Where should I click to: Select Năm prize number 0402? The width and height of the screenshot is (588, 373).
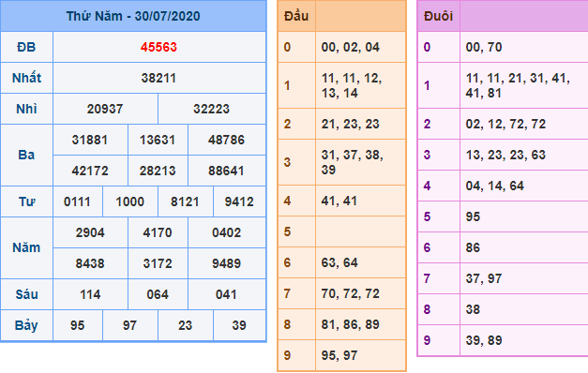pos(227,232)
